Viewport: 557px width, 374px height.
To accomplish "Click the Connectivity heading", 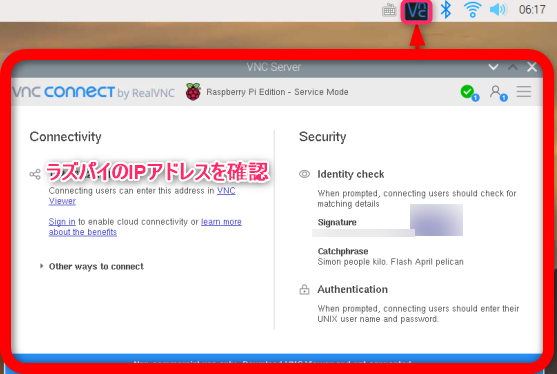I will pyautogui.click(x=65, y=137).
